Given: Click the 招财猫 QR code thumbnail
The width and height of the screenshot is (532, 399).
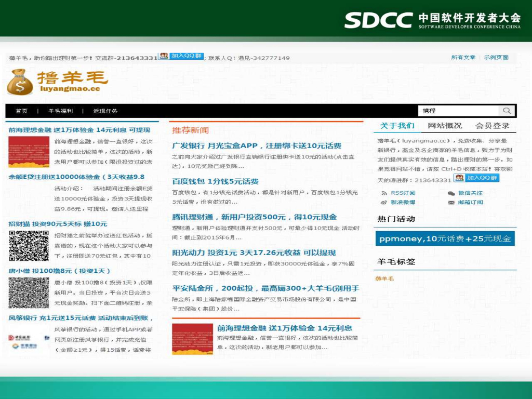Looking at the screenshot, I should (x=29, y=245).
